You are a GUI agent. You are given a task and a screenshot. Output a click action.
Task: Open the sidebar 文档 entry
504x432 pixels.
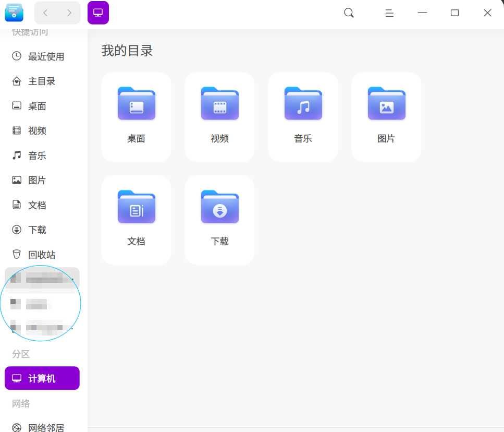click(x=42, y=205)
